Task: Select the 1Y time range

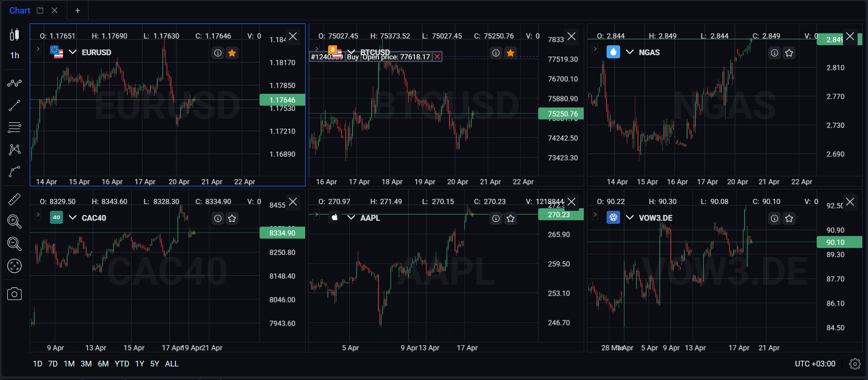Action: point(140,364)
